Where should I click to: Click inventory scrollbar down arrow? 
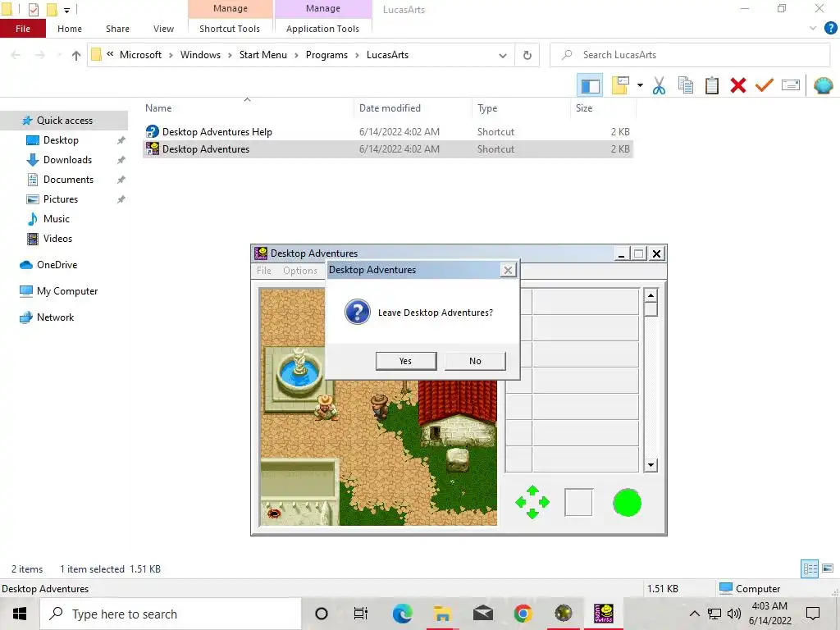(651, 465)
